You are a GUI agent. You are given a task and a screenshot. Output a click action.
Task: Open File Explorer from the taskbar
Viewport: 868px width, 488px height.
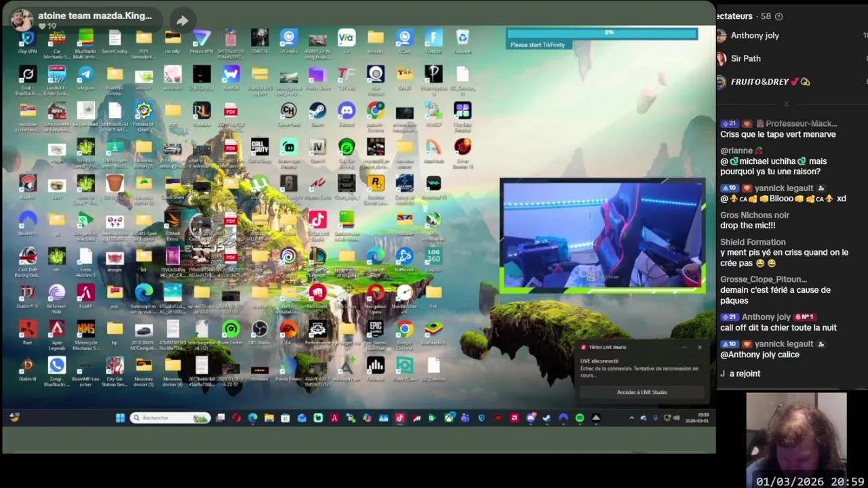click(x=269, y=418)
